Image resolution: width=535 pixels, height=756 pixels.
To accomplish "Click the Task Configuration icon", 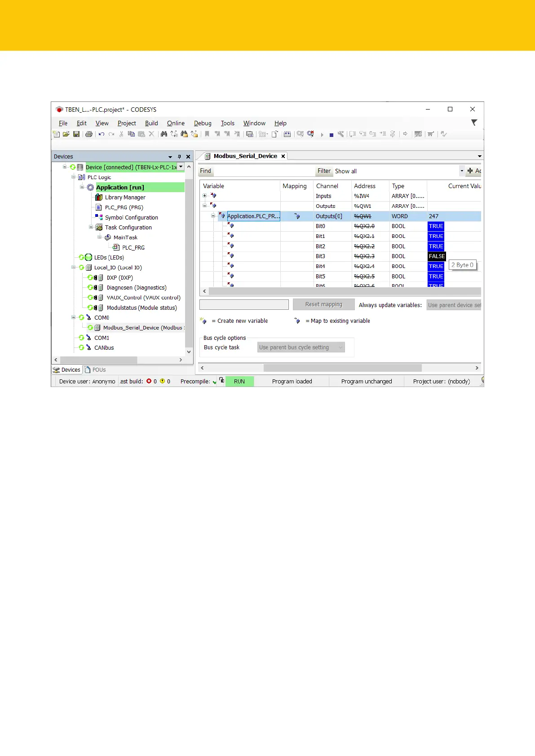I will click(99, 227).
